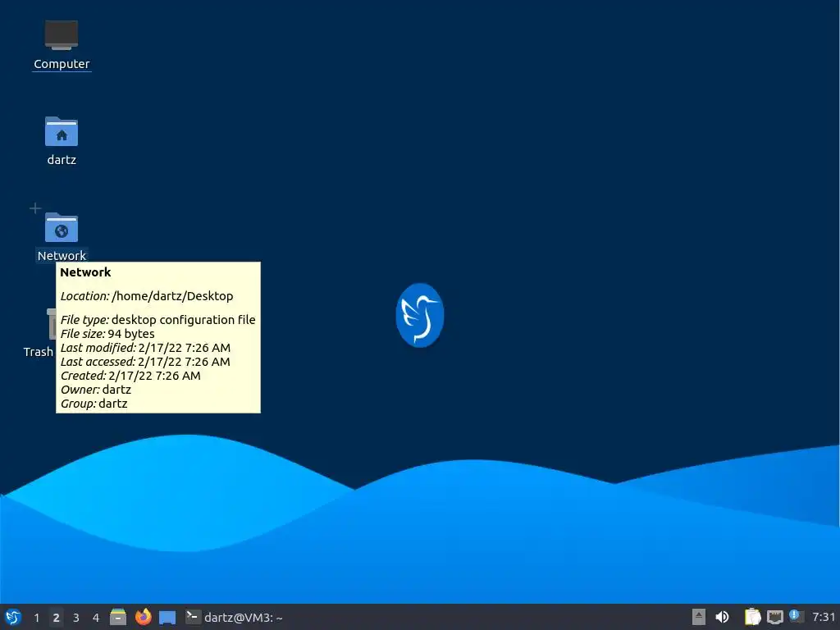Open the Computer desktop icon
Viewport: 840px width, 630px height.
coord(61,35)
